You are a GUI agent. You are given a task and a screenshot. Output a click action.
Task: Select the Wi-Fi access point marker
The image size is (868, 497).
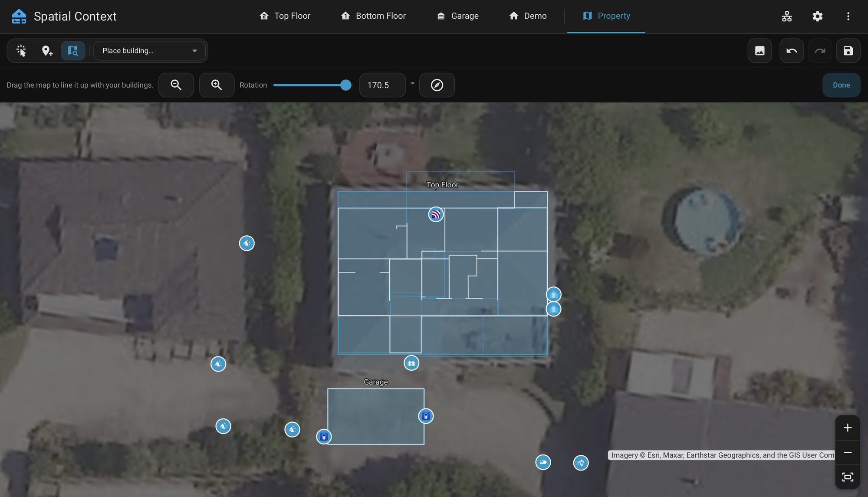pyautogui.click(x=436, y=214)
